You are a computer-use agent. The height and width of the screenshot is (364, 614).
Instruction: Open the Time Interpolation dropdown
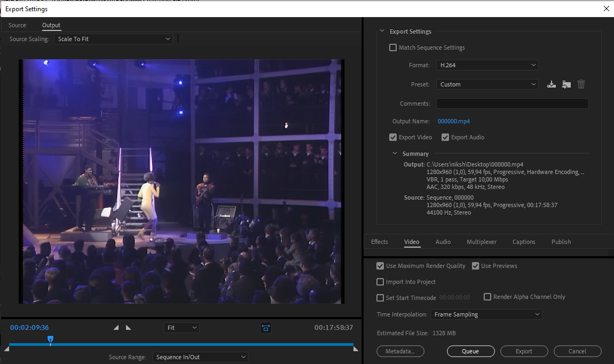pos(486,314)
